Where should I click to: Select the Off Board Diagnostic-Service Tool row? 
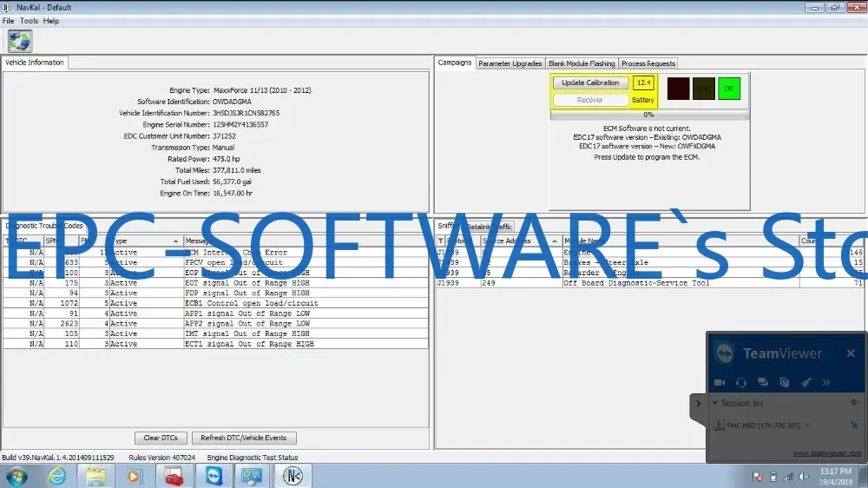(x=649, y=283)
